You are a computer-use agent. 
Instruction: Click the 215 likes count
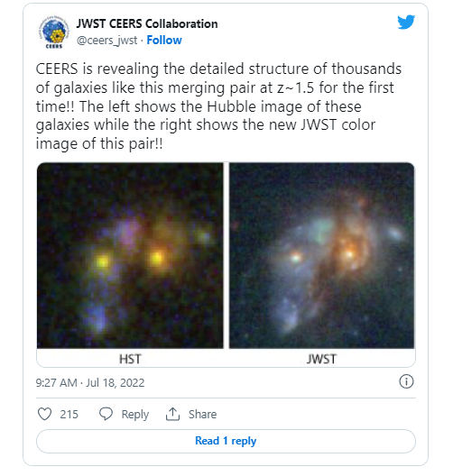point(69,415)
